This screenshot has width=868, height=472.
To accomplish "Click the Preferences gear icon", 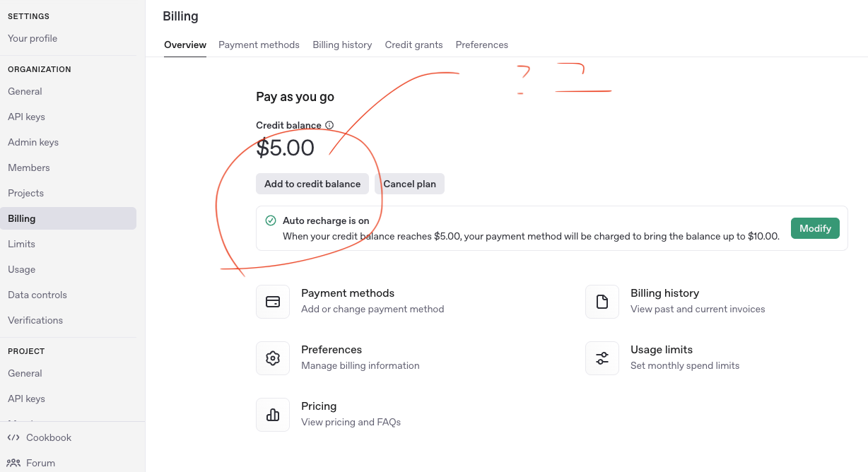I will (273, 358).
